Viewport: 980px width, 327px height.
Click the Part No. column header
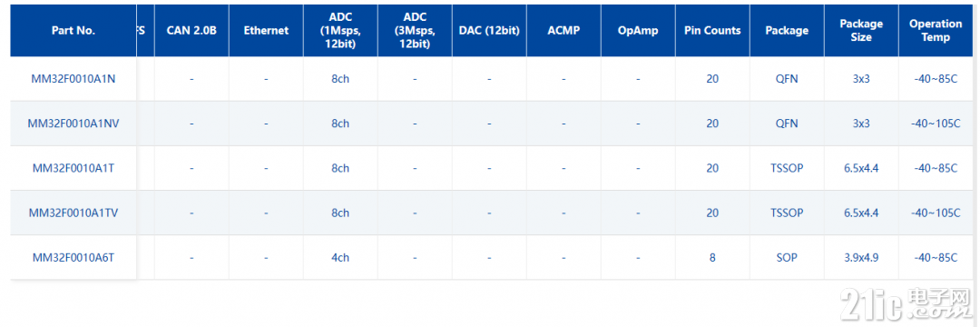point(73,31)
